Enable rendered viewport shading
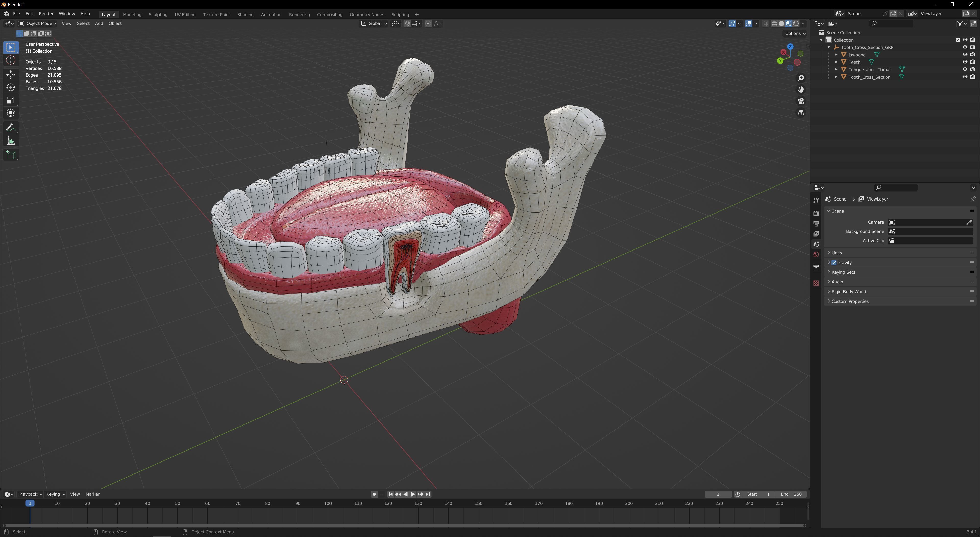Viewport: 980px width, 537px height. pos(795,23)
